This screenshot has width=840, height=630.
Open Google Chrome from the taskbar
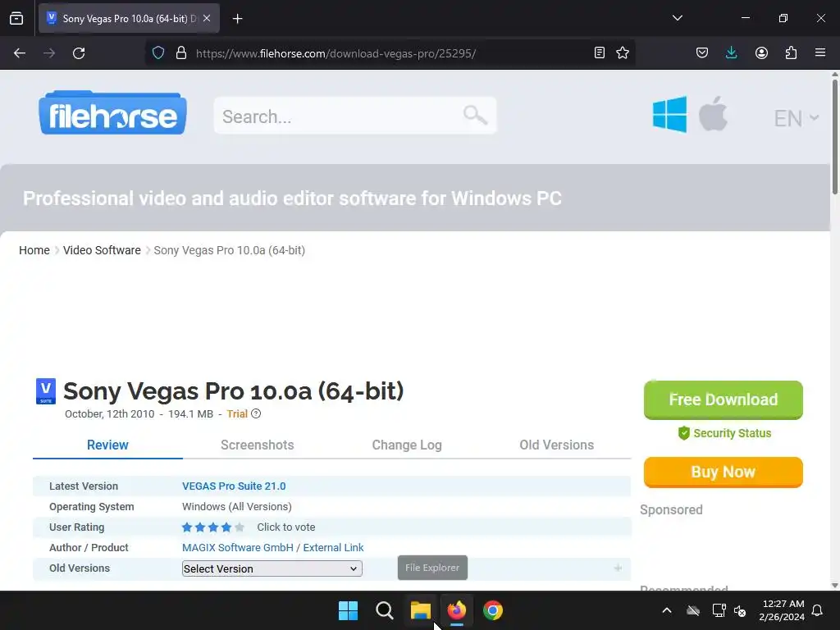(493, 610)
